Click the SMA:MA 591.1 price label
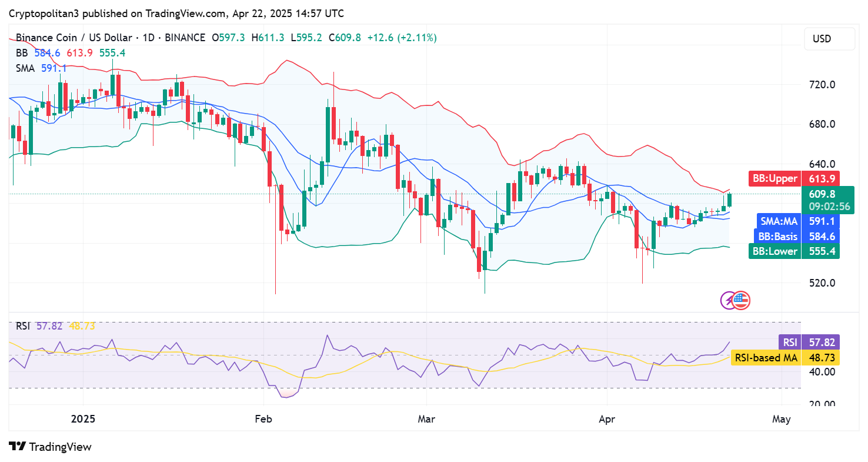Screen dimensions: 868x462 (x=797, y=221)
